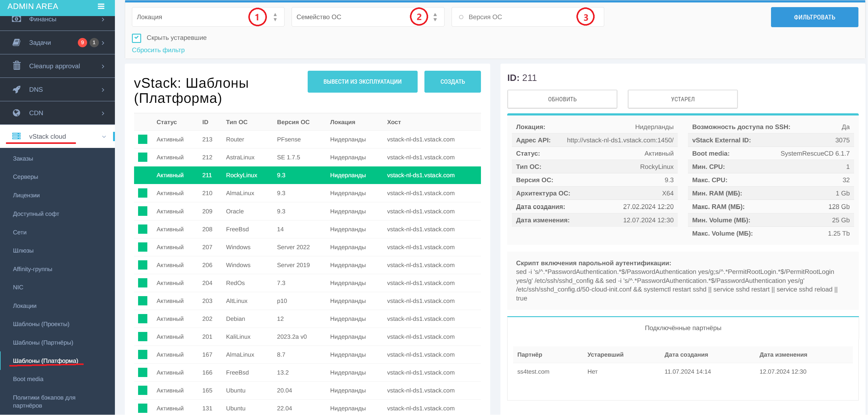868x415 pixels.
Task: Click the ФИЛЬТРОВАТЬ button
Action: click(x=815, y=17)
